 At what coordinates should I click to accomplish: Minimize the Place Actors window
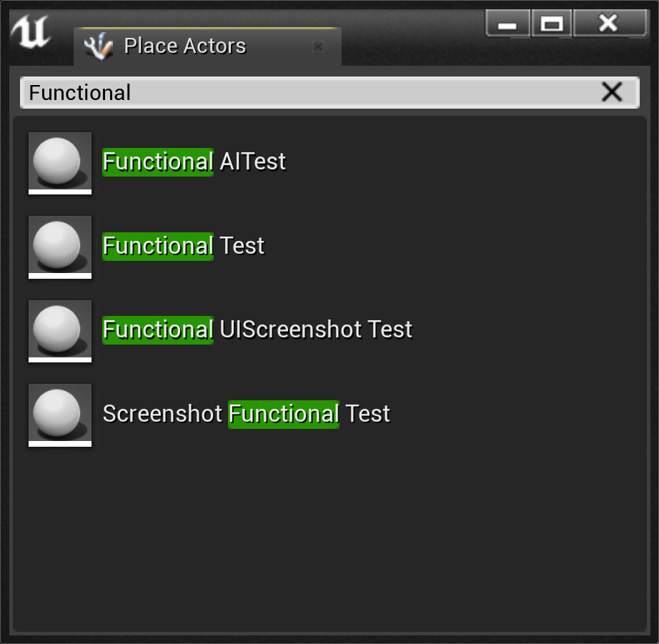click(507, 24)
